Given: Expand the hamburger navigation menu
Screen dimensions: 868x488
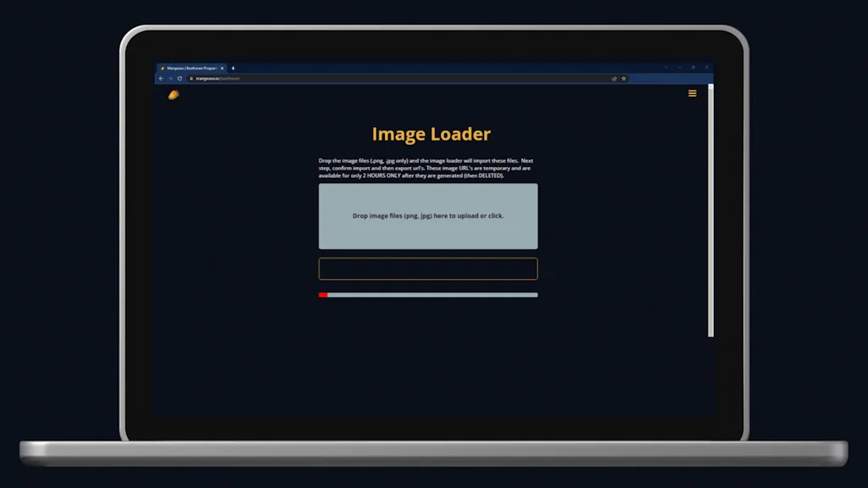Looking at the screenshot, I should (x=692, y=93).
